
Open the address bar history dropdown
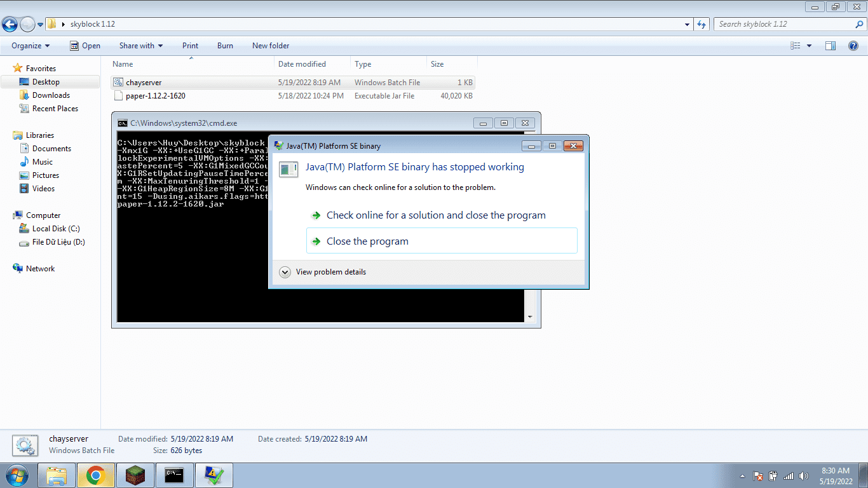point(688,25)
